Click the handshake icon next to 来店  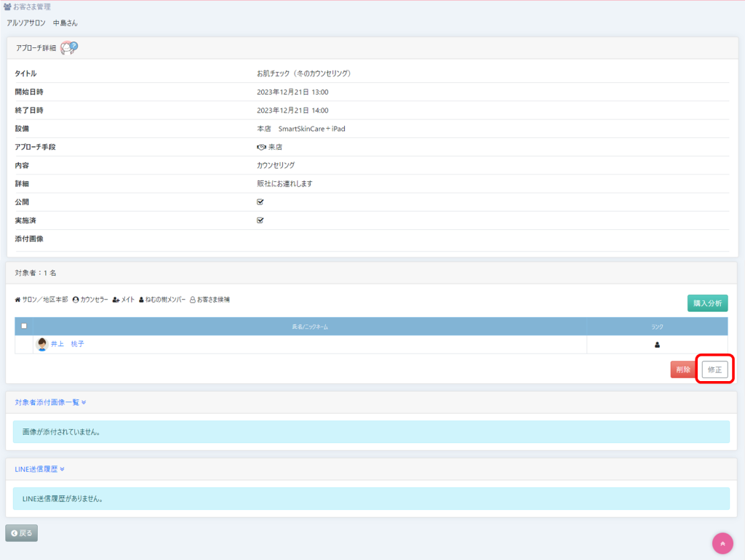pos(262,147)
